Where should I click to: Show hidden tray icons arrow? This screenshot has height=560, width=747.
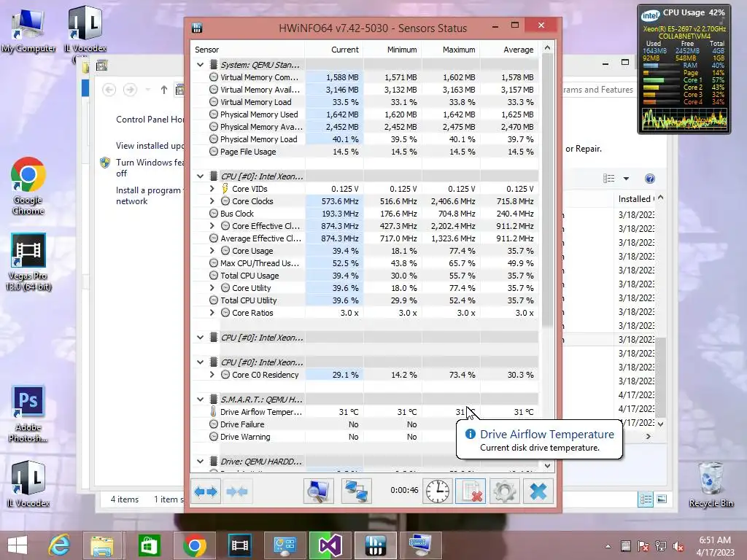608,546
